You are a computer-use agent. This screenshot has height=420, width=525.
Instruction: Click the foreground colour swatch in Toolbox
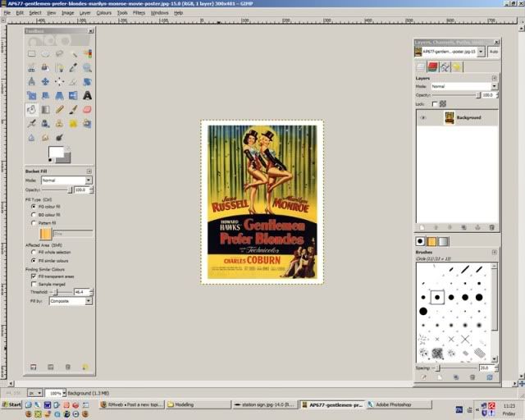(56, 152)
